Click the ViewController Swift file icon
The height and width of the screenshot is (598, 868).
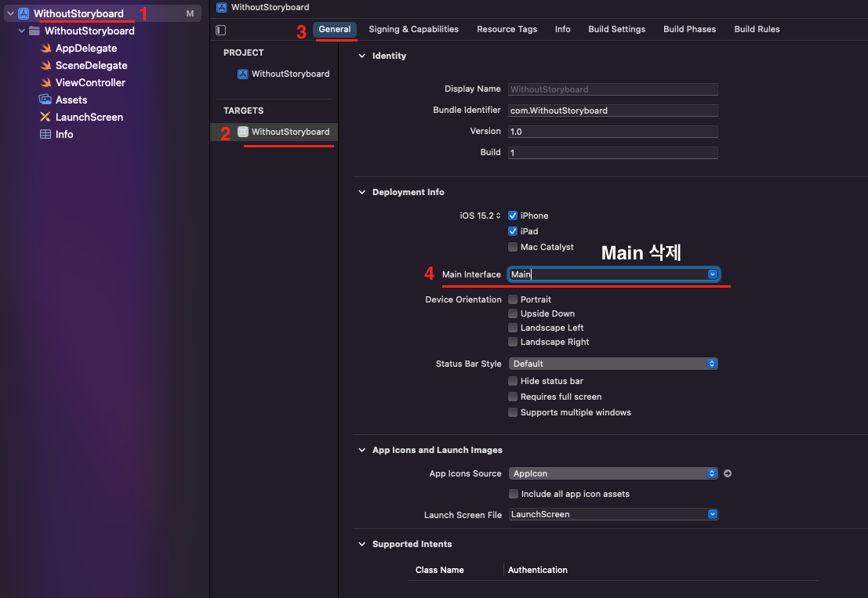click(x=45, y=82)
